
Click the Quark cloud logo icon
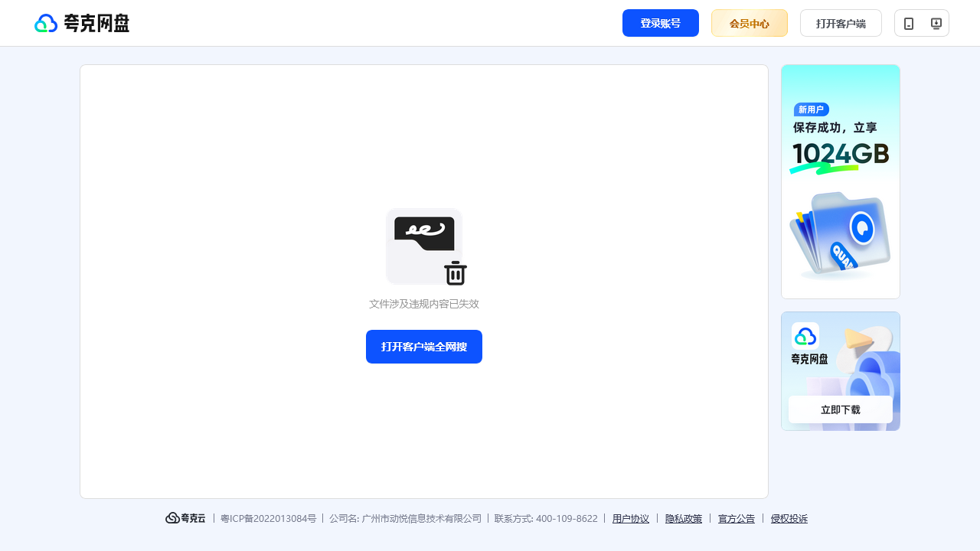pyautogui.click(x=46, y=23)
